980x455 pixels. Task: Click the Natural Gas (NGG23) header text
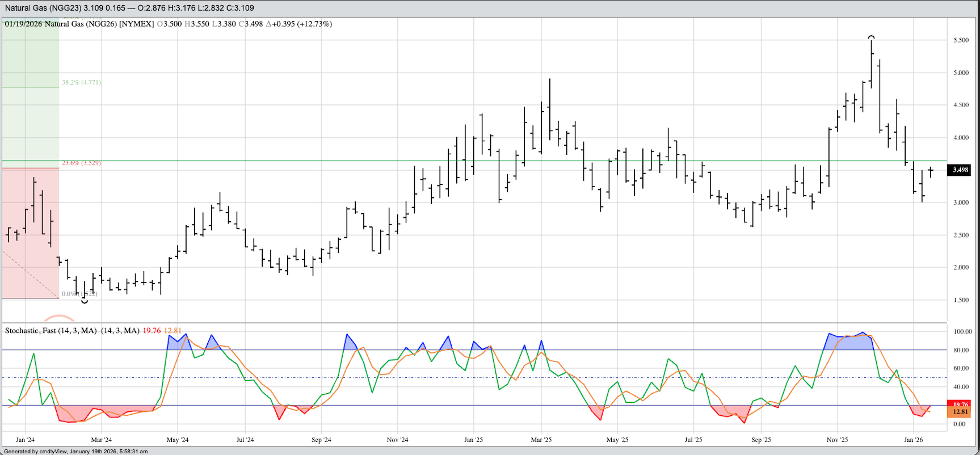tap(43, 8)
